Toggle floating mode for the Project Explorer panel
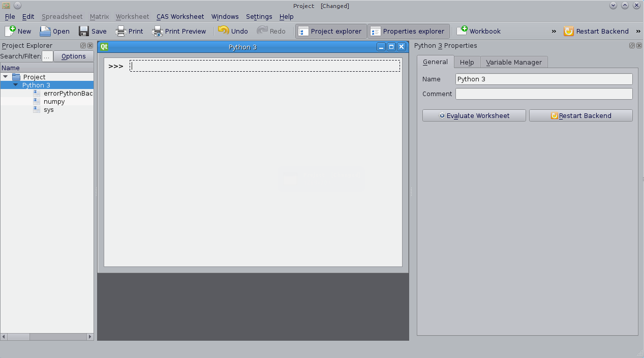This screenshot has width=644, height=358. (x=82, y=45)
